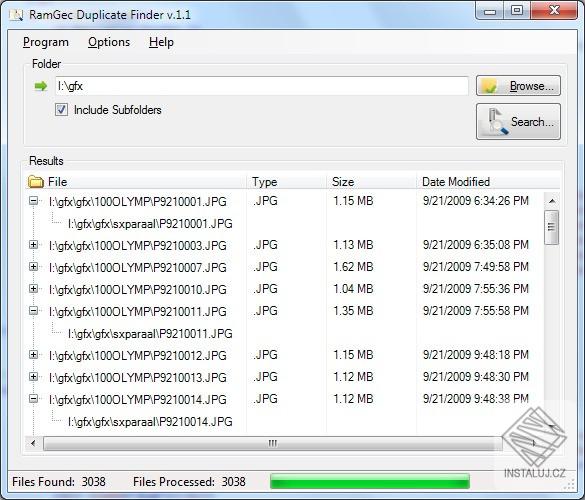Expand the P9210013.JPG result group
The height and width of the screenshot is (500, 585).
34,376
